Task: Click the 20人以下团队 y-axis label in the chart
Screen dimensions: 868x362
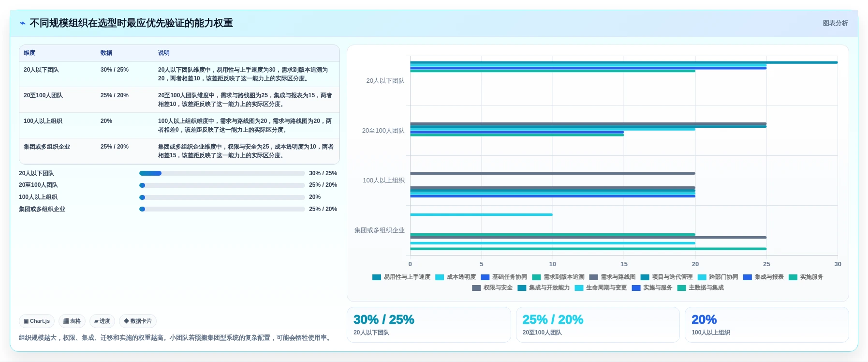Action: (x=385, y=81)
